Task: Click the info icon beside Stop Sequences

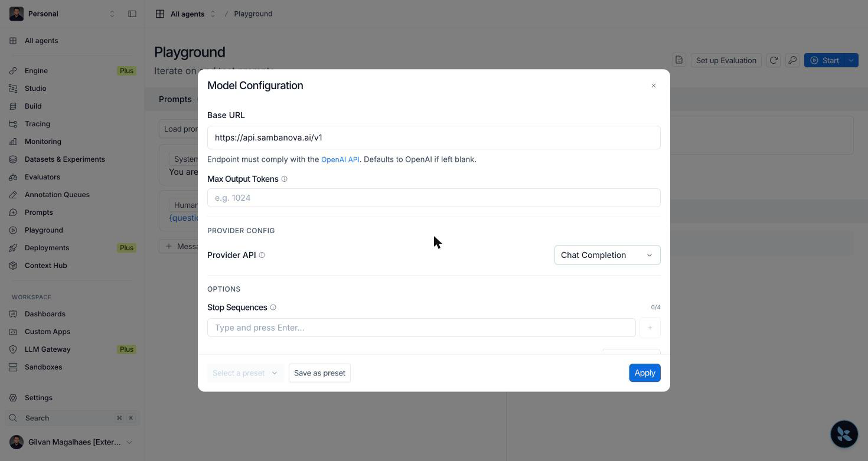Action: click(x=273, y=308)
